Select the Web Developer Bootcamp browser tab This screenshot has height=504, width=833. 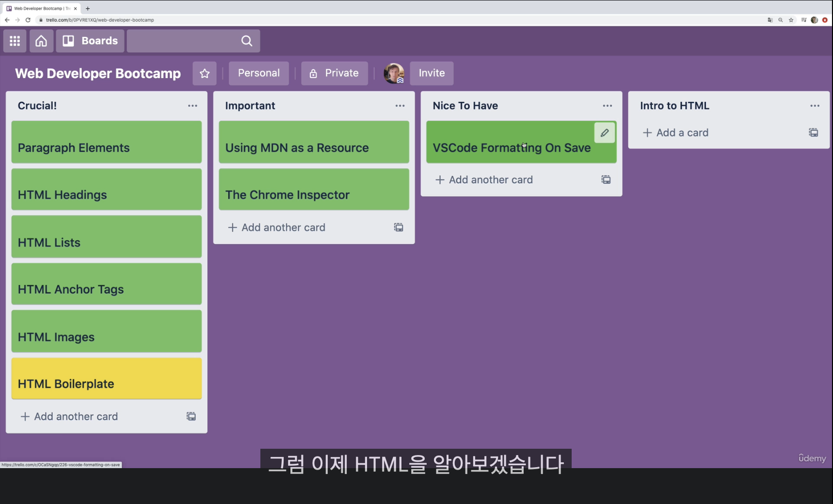42,8
